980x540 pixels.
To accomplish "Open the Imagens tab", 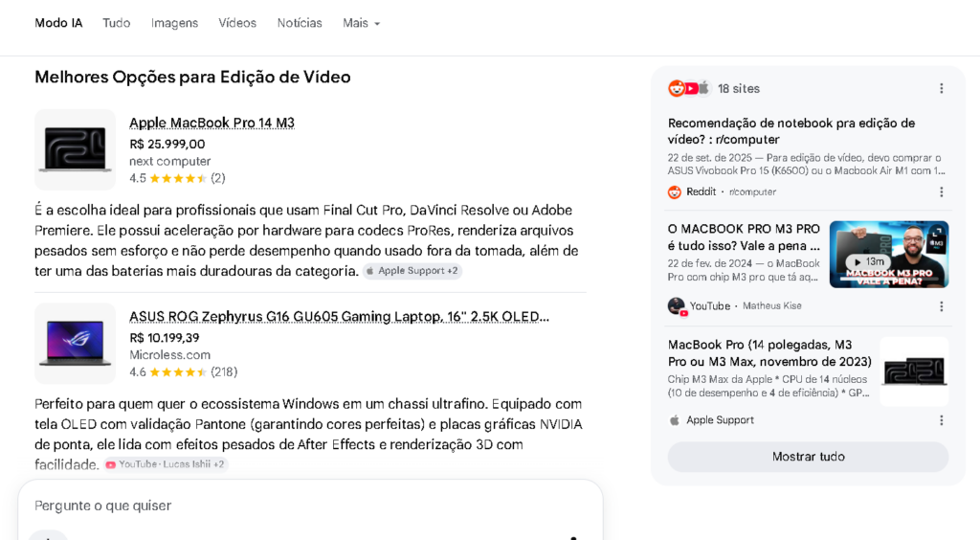I will click(174, 23).
